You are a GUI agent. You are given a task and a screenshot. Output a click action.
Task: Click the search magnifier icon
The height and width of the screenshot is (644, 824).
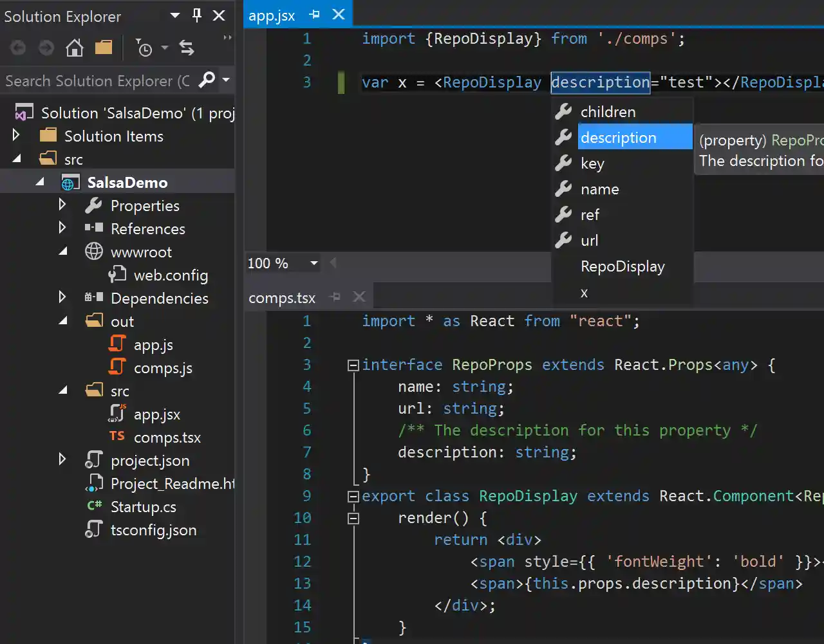point(207,80)
